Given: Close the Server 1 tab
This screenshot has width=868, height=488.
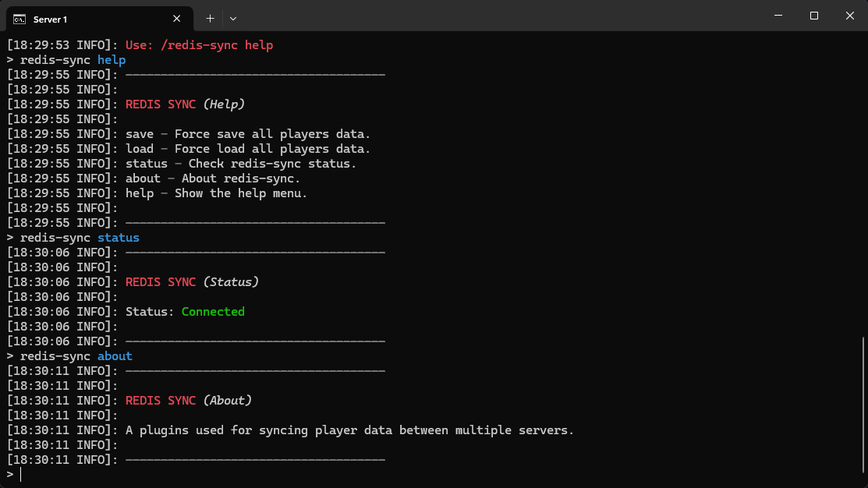Looking at the screenshot, I should (176, 19).
